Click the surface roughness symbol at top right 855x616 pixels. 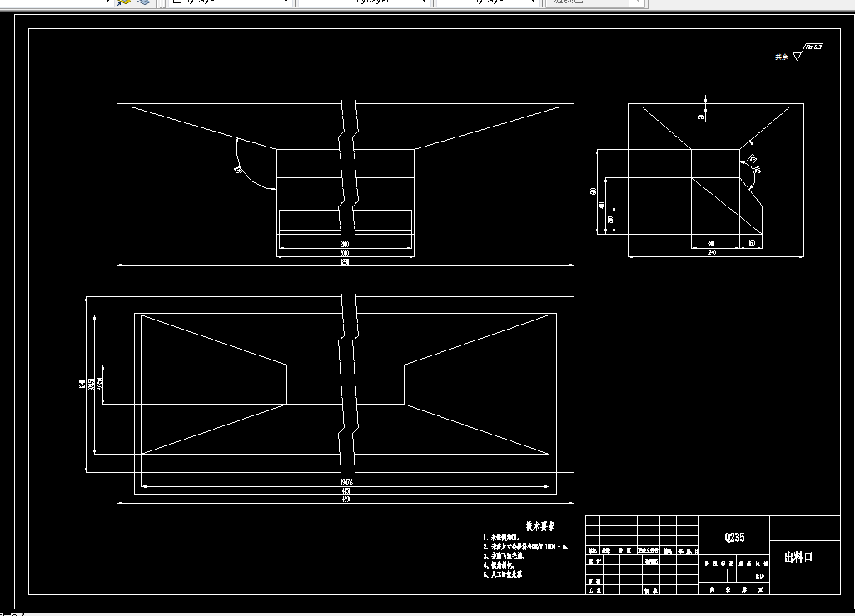807,52
